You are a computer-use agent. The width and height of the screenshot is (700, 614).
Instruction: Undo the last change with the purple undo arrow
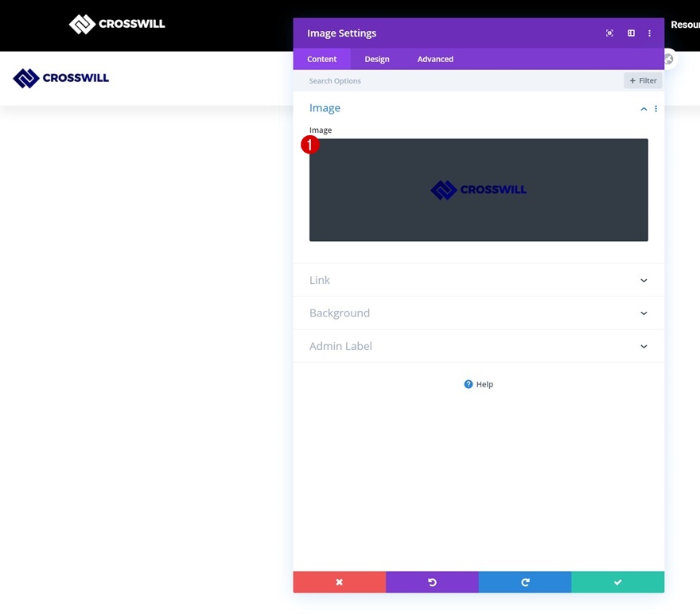point(432,581)
